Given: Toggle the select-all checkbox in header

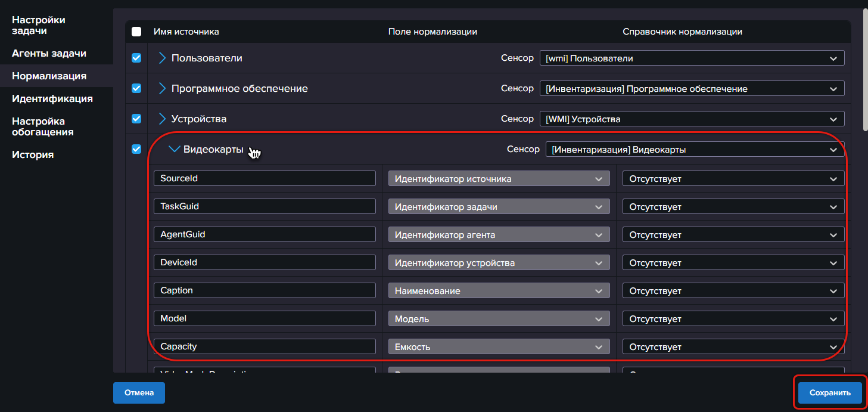Looking at the screenshot, I should tap(136, 32).
